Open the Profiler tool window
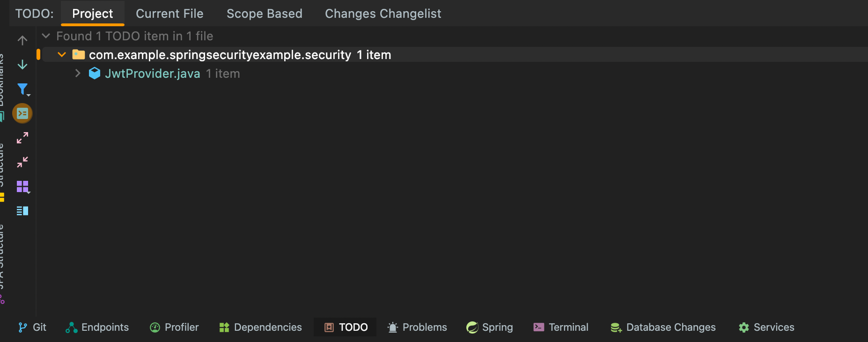868x342 pixels. coord(174,327)
